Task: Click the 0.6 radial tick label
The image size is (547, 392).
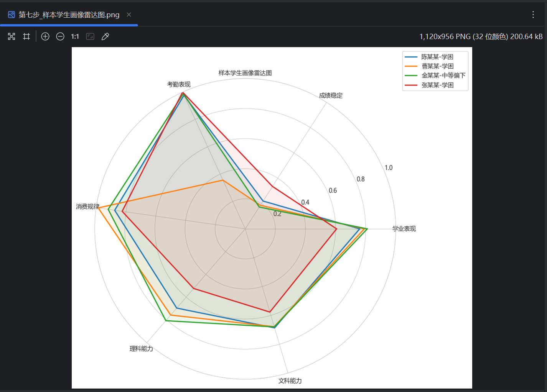Action: tap(333, 190)
